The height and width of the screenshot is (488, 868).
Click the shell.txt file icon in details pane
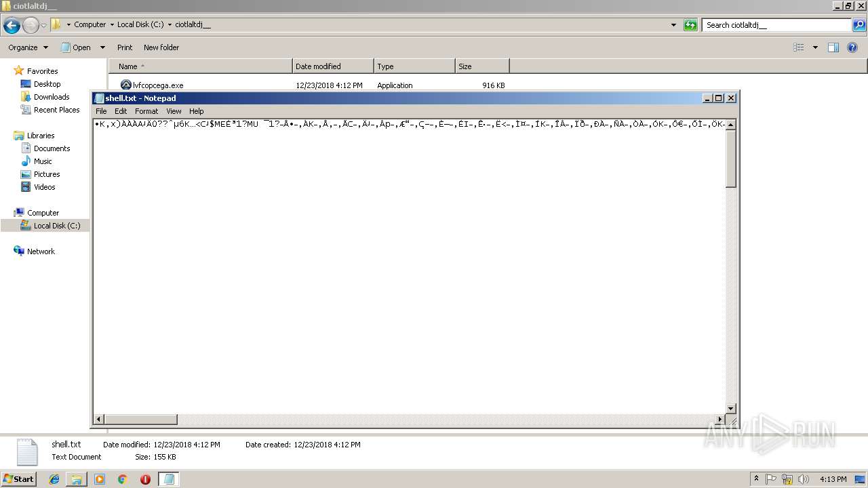[27, 452]
